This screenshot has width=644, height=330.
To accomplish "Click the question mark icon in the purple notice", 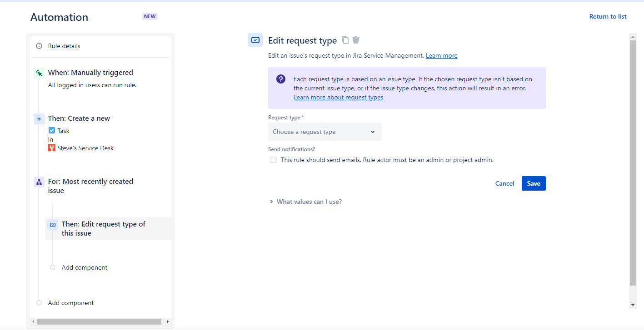I will pos(281,79).
